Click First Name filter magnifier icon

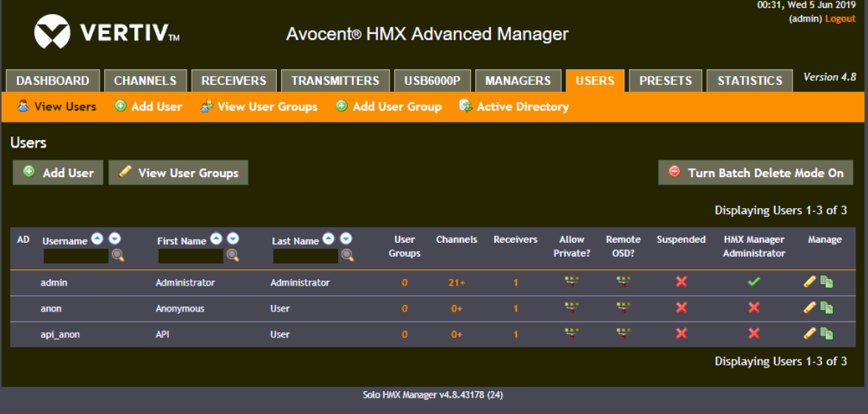point(233,255)
